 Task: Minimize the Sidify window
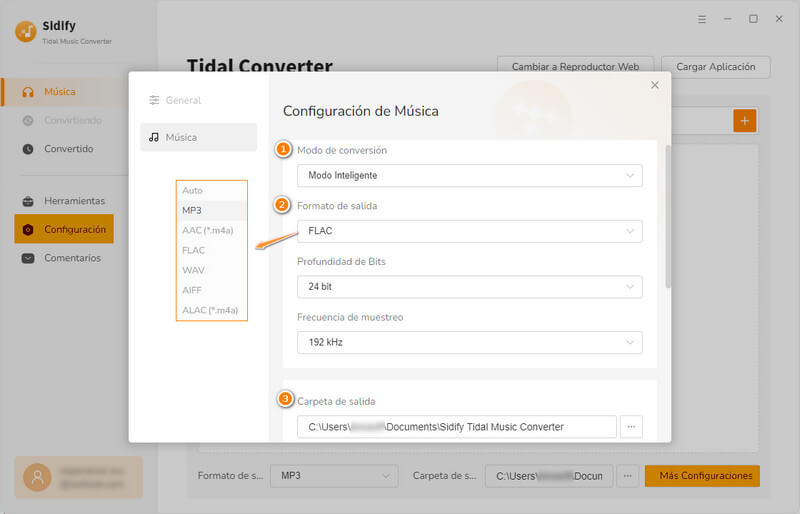point(728,19)
